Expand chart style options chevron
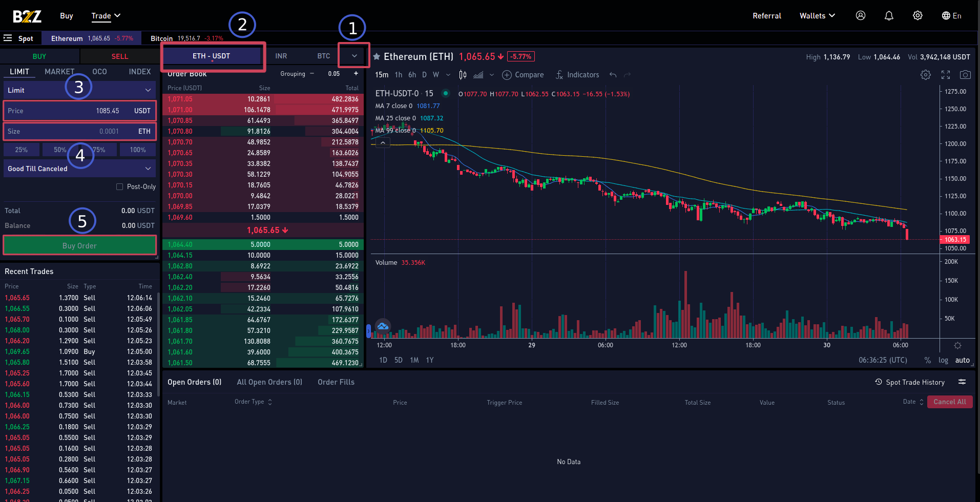This screenshot has width=980, height=502. (492, 75)
